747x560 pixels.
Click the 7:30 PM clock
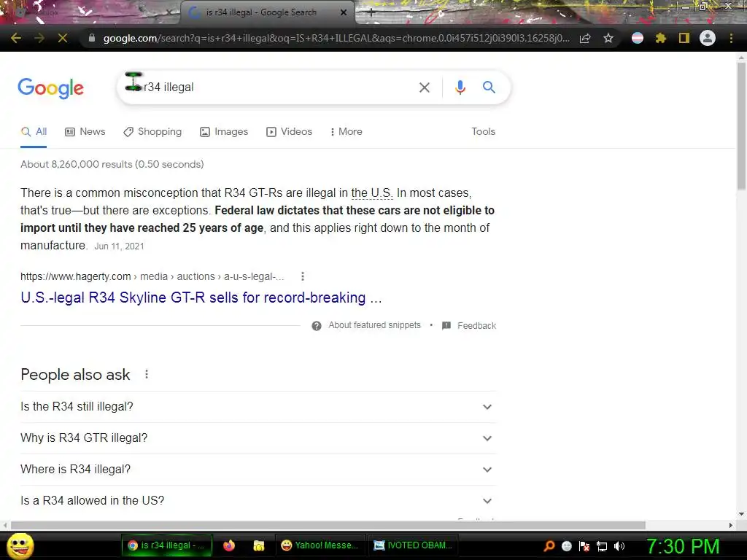pyautogui.click(x=683, y=546)
